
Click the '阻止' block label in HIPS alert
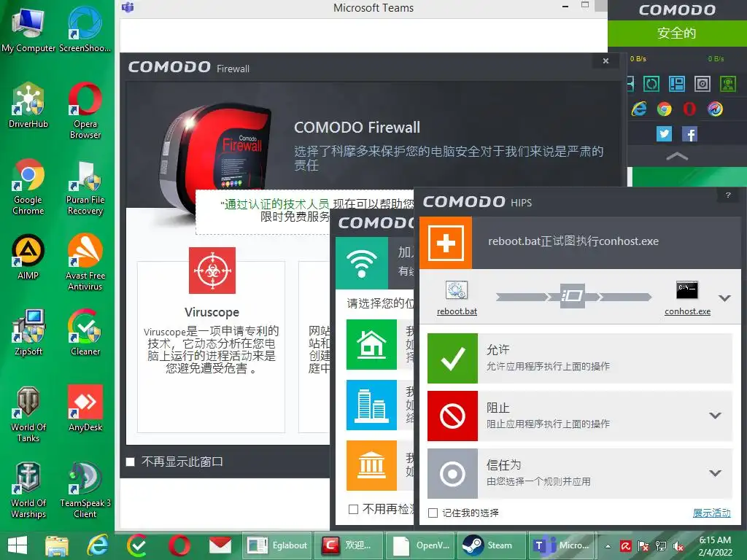(x=498, y=408)
